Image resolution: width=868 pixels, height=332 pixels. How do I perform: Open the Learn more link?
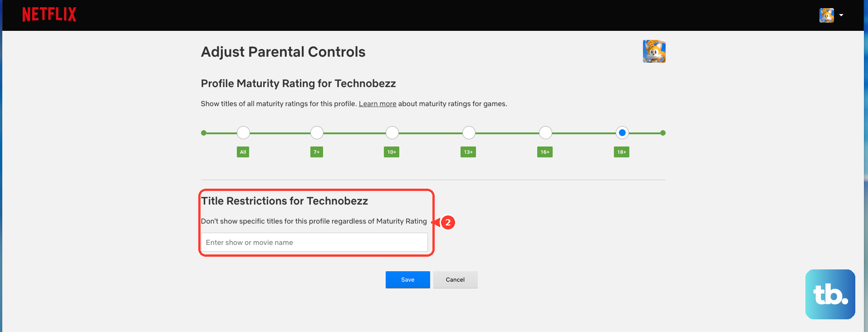378,104
